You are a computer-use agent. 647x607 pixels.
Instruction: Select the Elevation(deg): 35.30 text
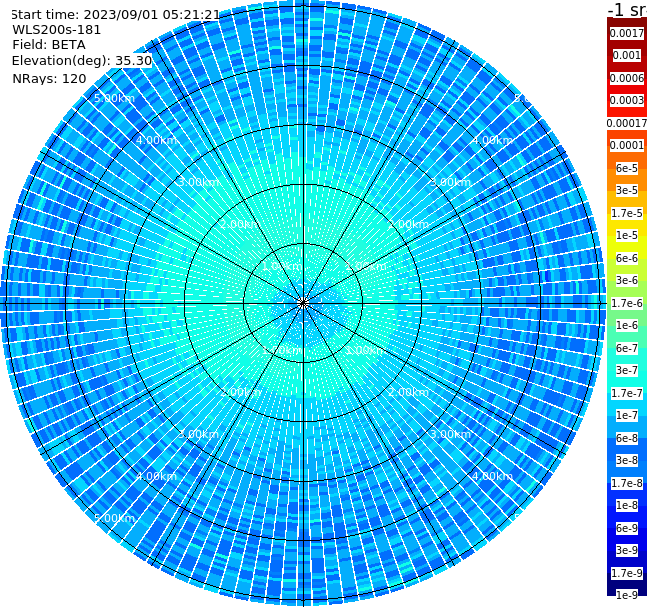82,61
